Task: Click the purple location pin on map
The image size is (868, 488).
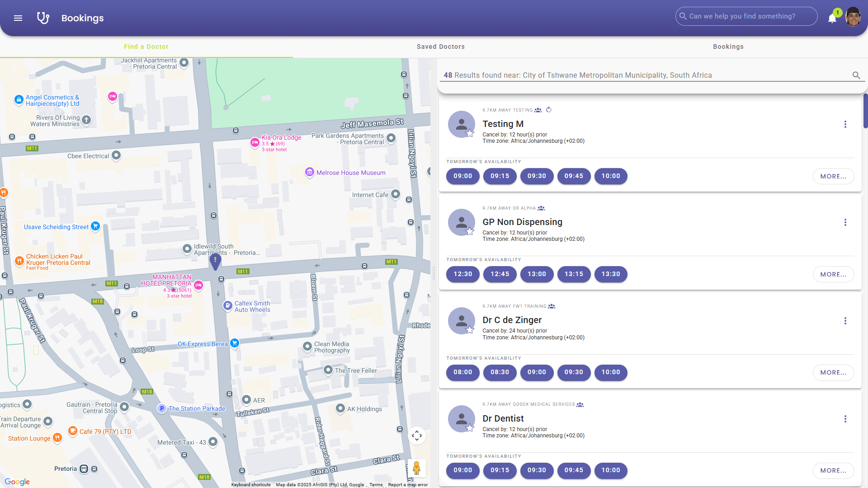Action: (x=215, y=261)
